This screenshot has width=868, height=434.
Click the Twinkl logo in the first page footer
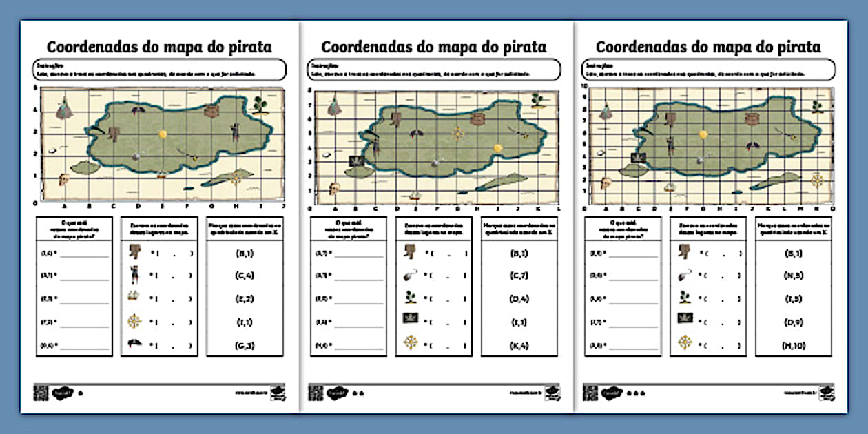pos(63,392)
